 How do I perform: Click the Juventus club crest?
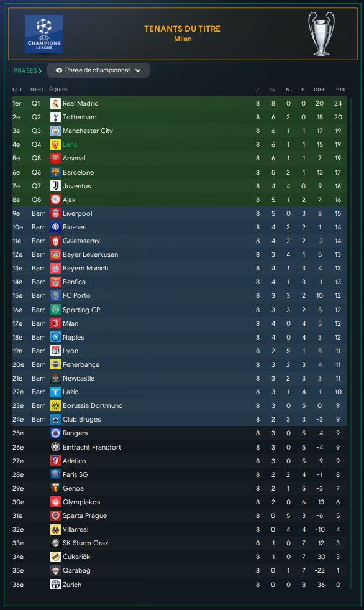click(x=55, y=186)
